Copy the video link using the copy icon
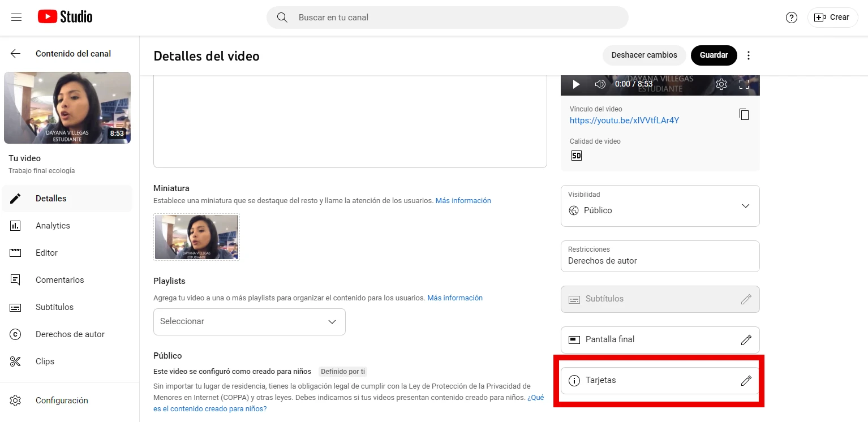Viewport: 868px width, 422px height. click(x=744, y=114)
